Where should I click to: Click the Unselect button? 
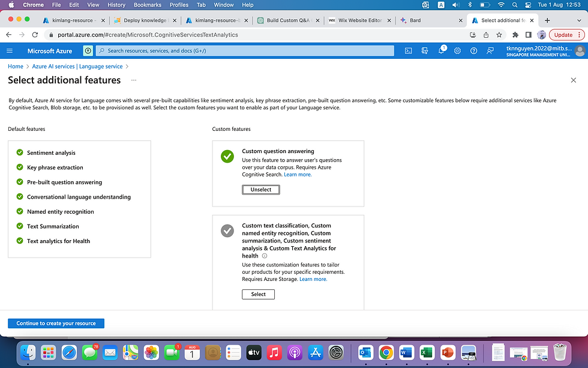point(260,190)
